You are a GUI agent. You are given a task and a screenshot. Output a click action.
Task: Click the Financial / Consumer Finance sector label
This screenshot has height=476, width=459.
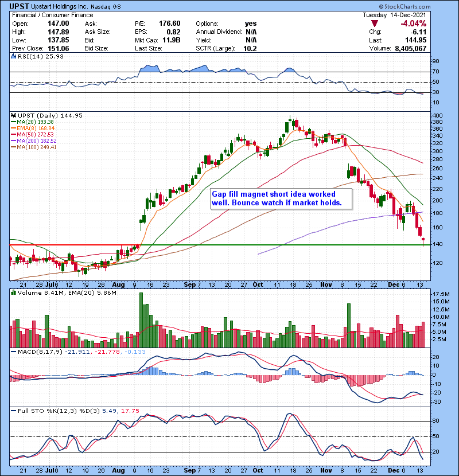[x=53, y=15]
